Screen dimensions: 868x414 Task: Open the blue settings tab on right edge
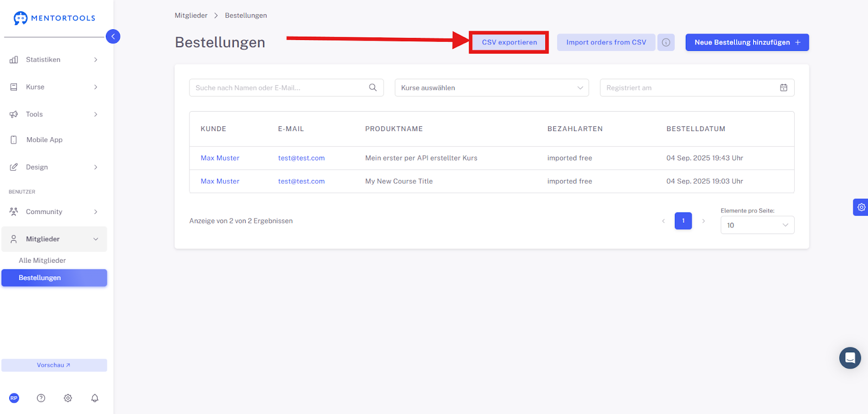click(861, 207)
